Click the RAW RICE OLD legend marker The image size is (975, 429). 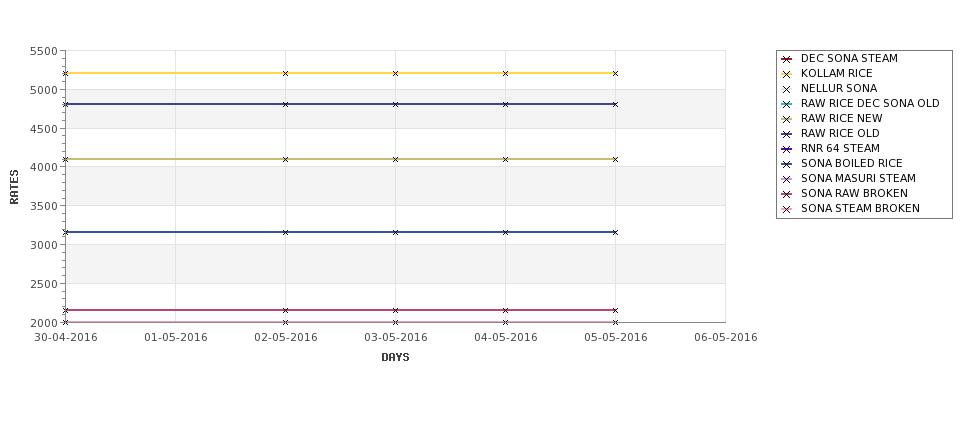pyautogui.click(x=787, y=134)
